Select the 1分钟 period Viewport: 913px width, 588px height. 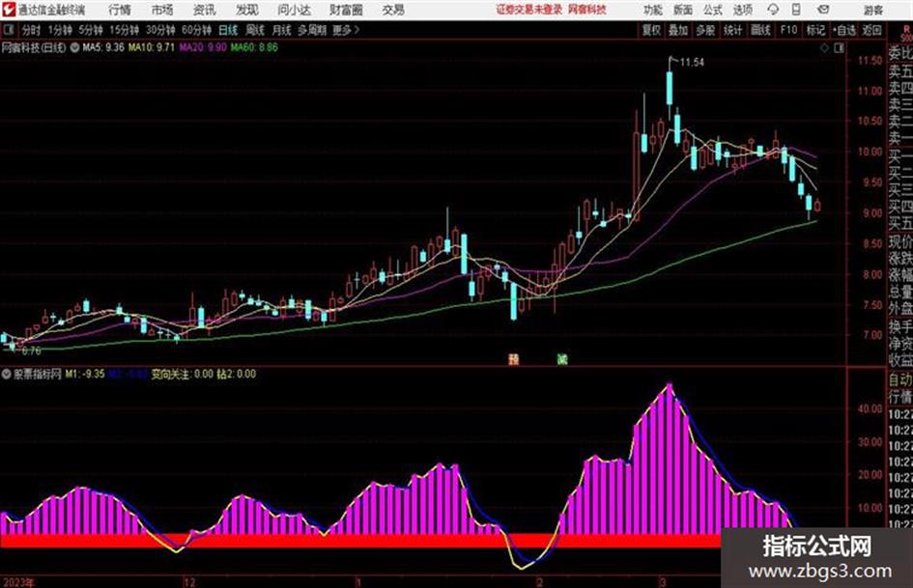60,30
